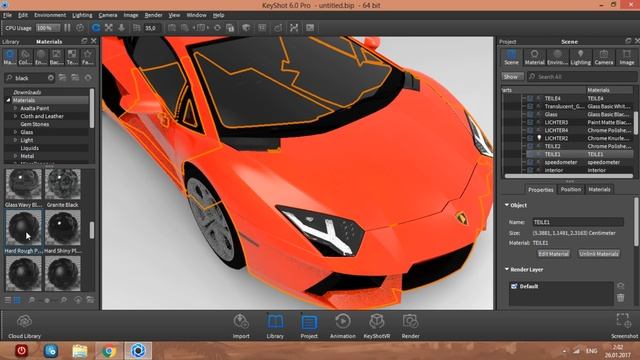Click the Unlink Materials button
640x360 pixels.
599,253
